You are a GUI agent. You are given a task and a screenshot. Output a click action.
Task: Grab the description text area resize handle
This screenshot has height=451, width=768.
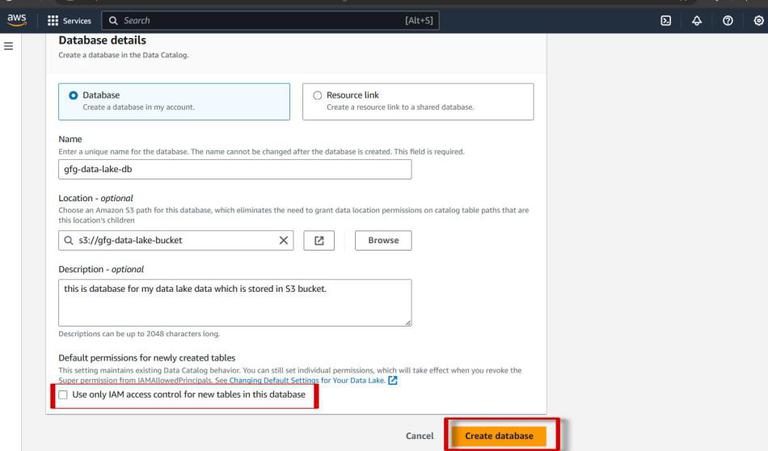[x=408, y=323]
